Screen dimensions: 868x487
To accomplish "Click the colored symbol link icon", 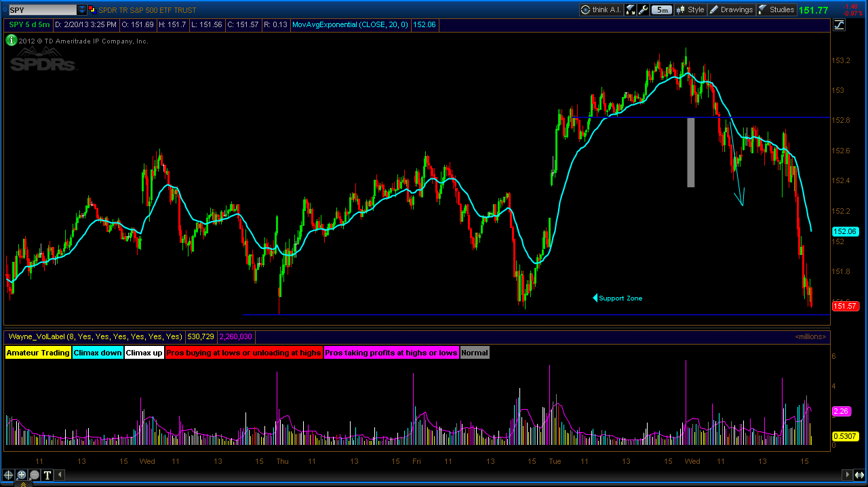I will (x=93, y=9).
